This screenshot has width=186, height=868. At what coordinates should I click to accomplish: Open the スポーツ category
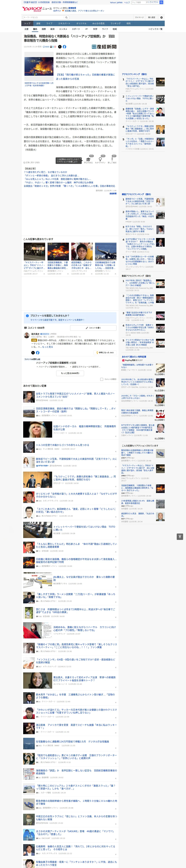(76, 29)
